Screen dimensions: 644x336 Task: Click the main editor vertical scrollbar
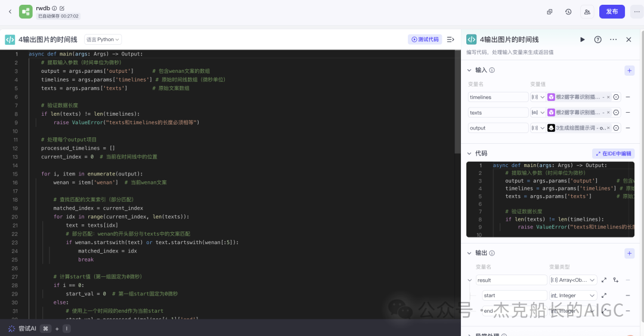pyautogui.click(x=457, y=101)
